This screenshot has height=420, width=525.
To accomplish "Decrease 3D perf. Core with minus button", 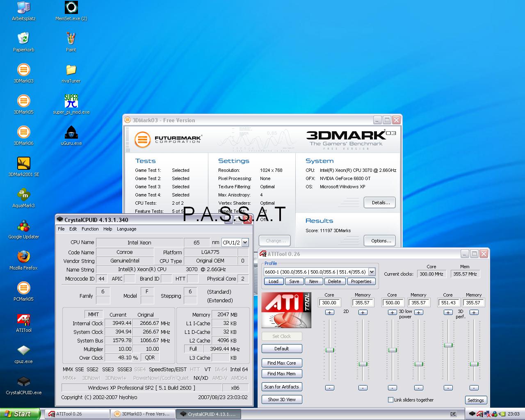I will (x=448, y=388).
